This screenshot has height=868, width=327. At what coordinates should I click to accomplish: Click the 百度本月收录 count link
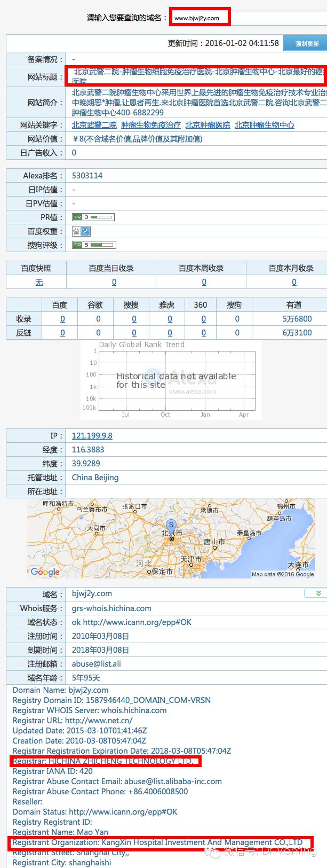(294, 282)
